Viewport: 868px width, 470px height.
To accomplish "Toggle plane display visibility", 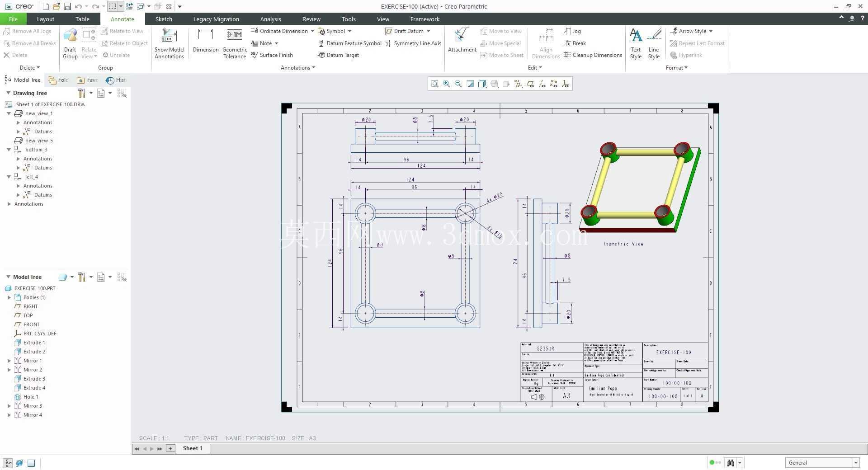I will coord(530,84).
